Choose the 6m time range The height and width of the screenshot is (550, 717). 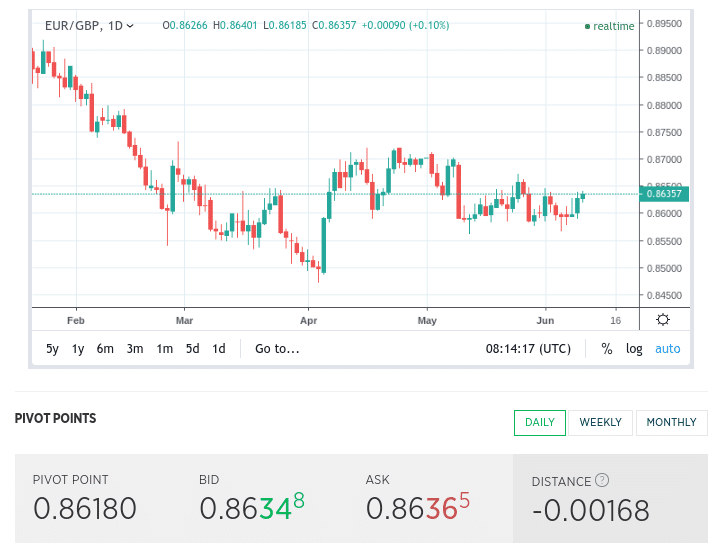click(x=105, y=349)
